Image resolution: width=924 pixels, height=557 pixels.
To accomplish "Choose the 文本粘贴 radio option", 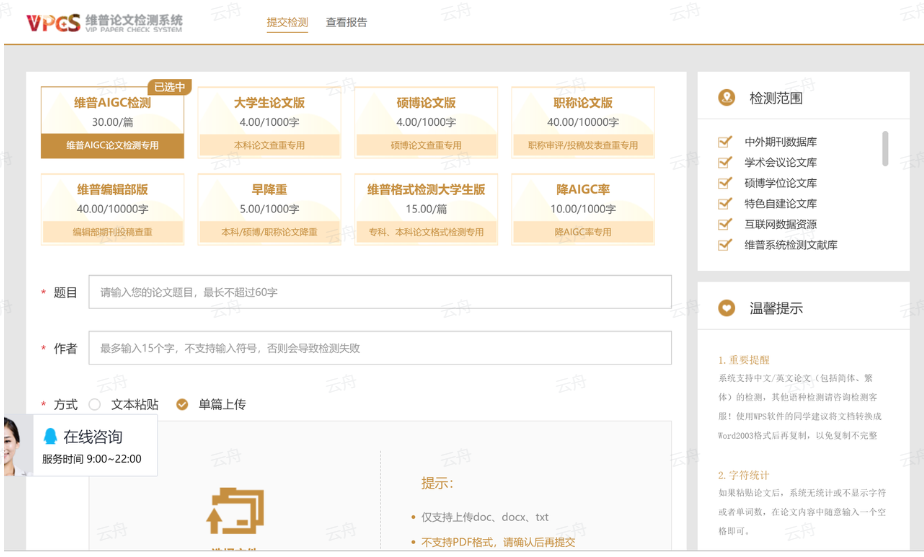I will (x=95, y=404).
